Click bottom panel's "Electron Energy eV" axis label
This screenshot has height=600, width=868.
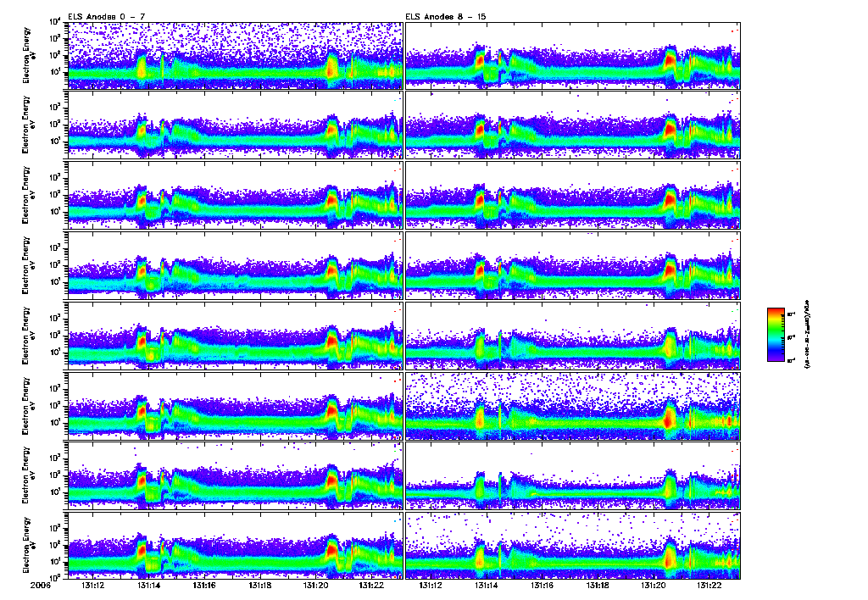pyautogui.click(x=29, y=545)
